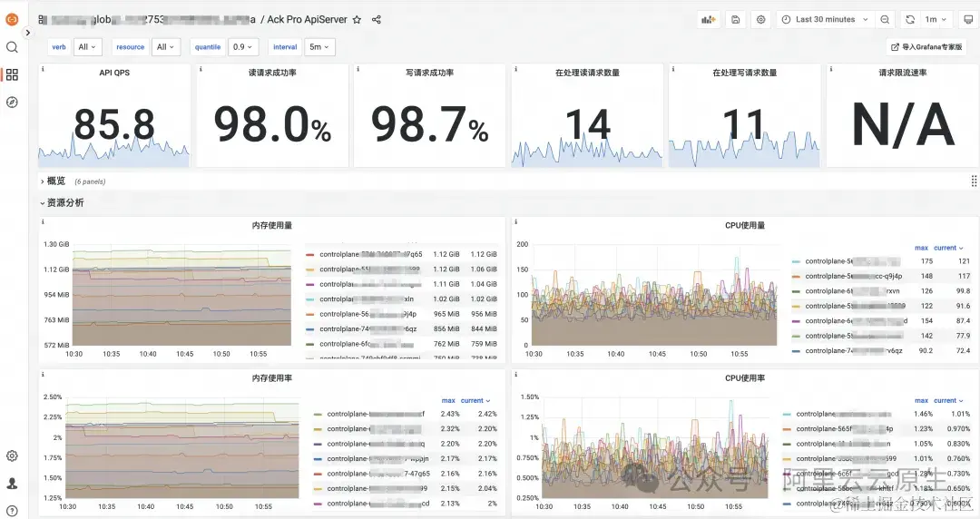Open the sidebar Search icon
This screenshot has width=980, height=519.
point(12,47)
